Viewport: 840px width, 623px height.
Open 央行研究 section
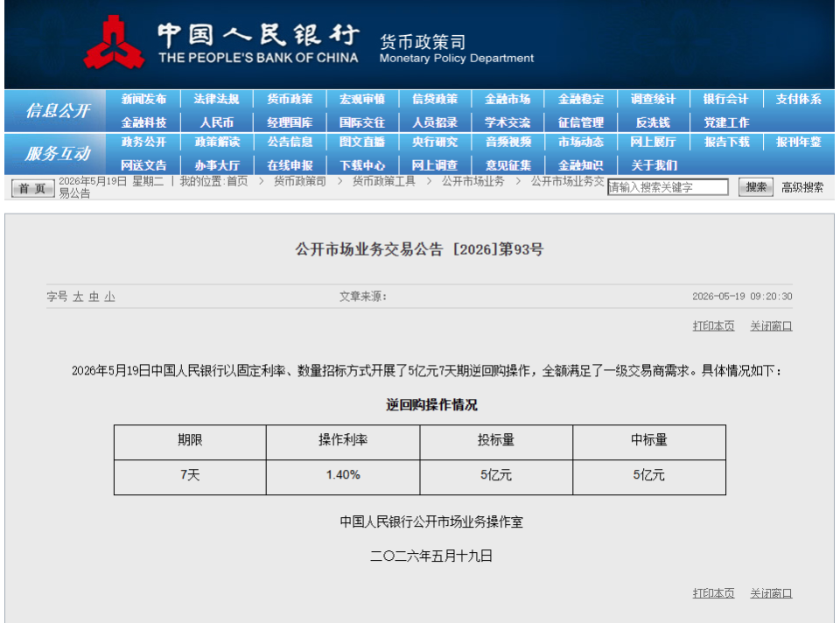435,142
